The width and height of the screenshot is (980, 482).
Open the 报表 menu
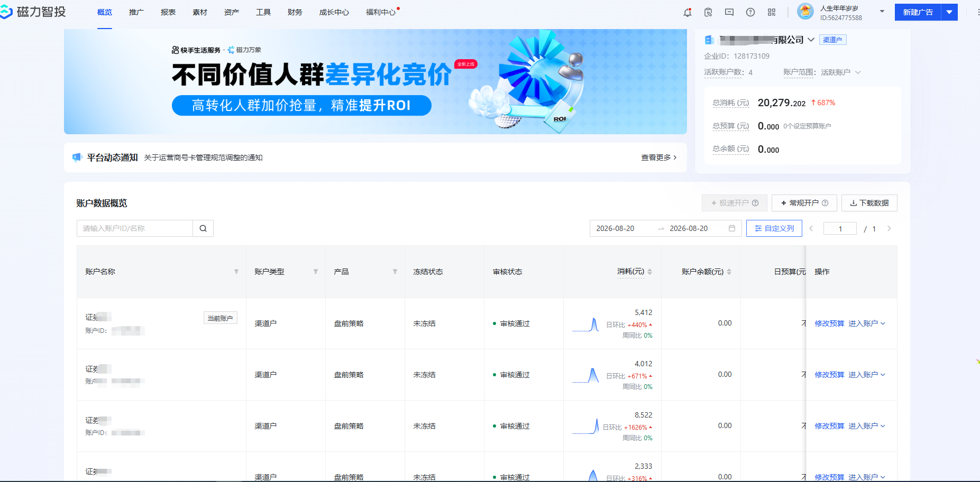tap(168, 12)
